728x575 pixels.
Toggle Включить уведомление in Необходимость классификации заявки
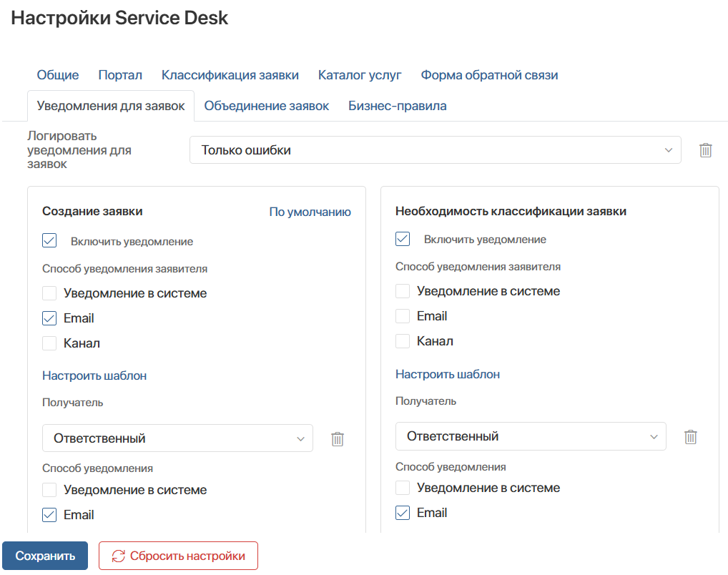403,239
